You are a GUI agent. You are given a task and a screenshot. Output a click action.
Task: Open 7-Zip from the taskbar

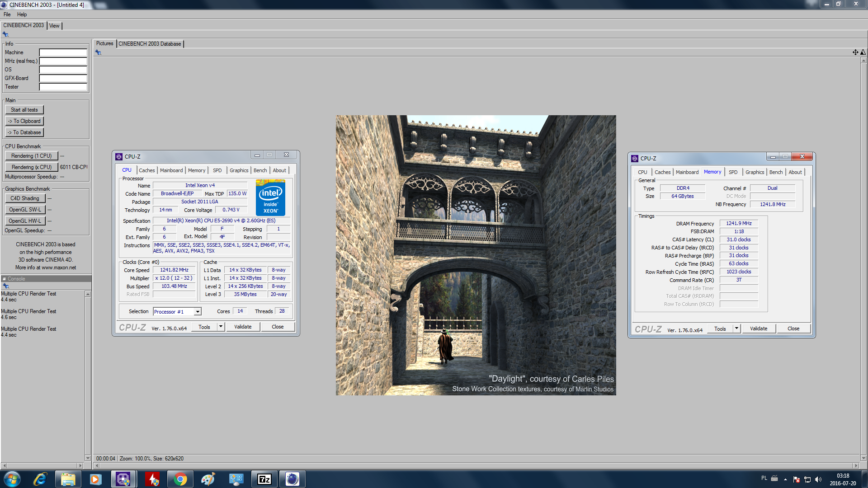tap(264, 479)
